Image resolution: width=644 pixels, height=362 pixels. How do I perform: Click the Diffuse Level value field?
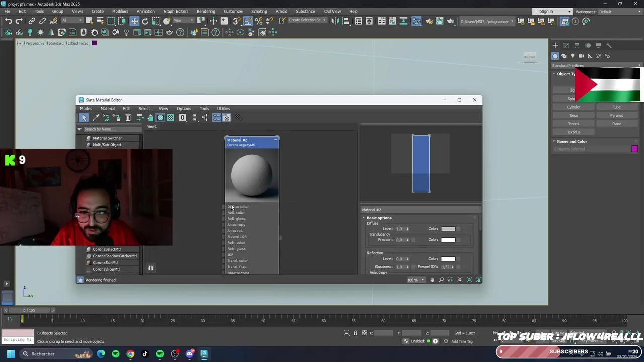click(x=400, y=229)
